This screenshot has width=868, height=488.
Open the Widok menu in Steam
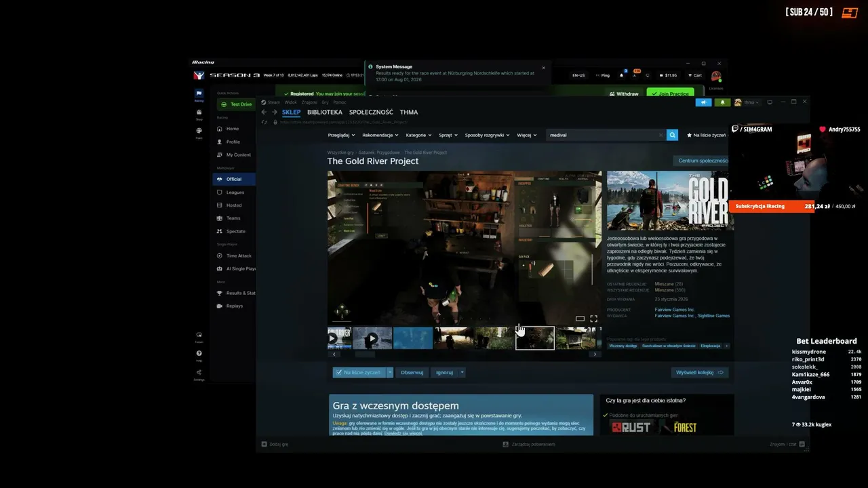coord(292,102)
